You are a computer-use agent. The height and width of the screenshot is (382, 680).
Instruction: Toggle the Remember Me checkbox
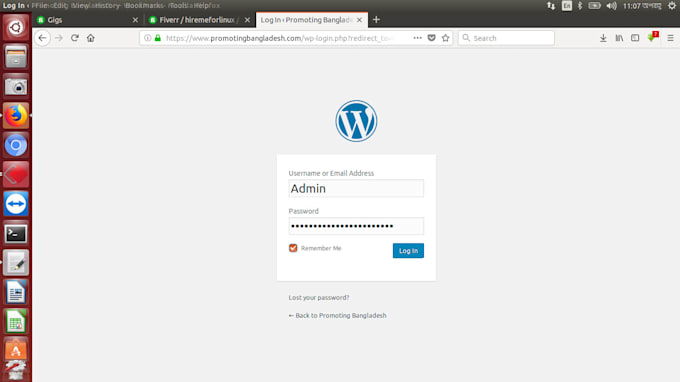pos(293,248)
